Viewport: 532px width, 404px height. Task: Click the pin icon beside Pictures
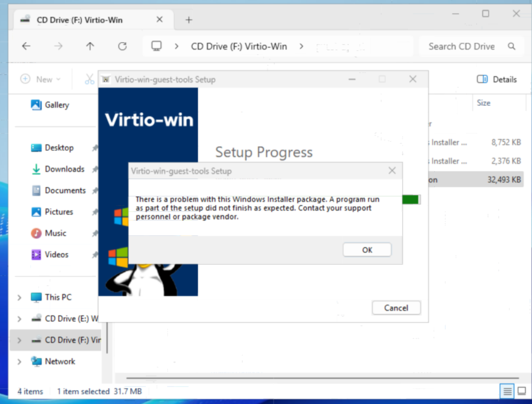tap(95, 212)
